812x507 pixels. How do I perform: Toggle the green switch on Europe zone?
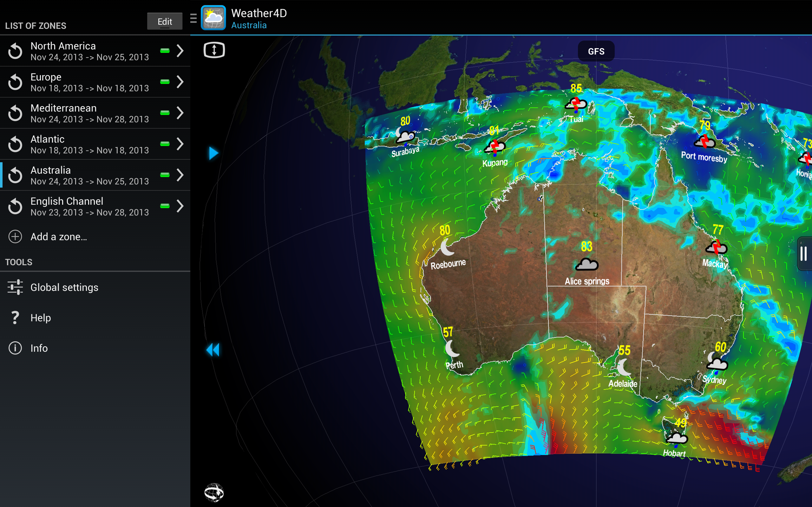pos(165,82)
